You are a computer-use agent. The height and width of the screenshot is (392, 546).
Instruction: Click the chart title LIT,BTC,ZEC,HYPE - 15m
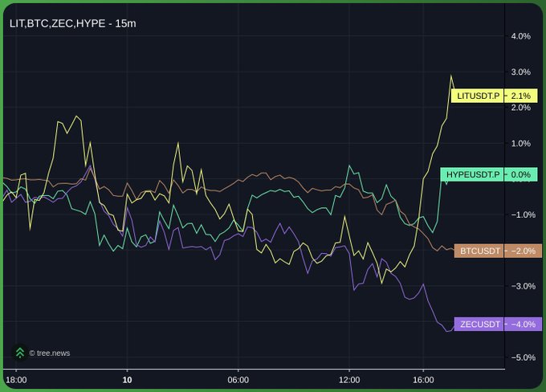72,23
